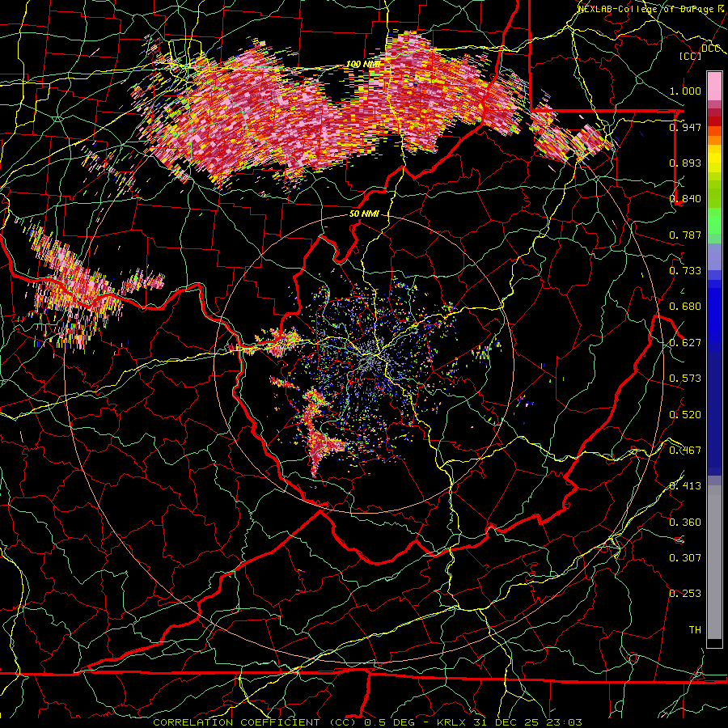Select the 0.893 scale value
The image size is (728, 728).
(685, 163)
